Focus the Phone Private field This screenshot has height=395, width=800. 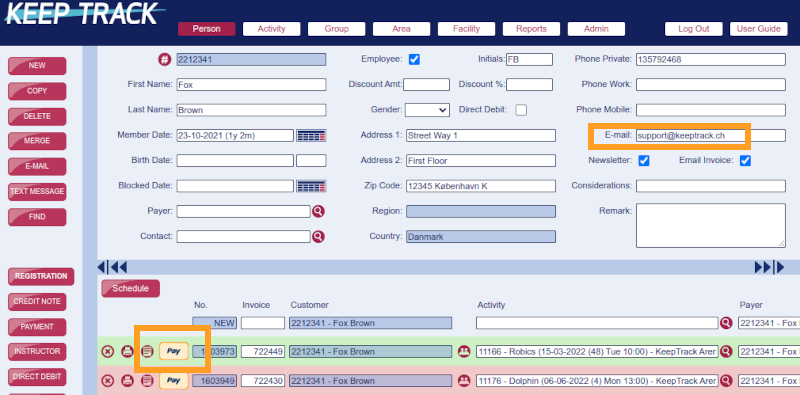[x=711, y=60]
